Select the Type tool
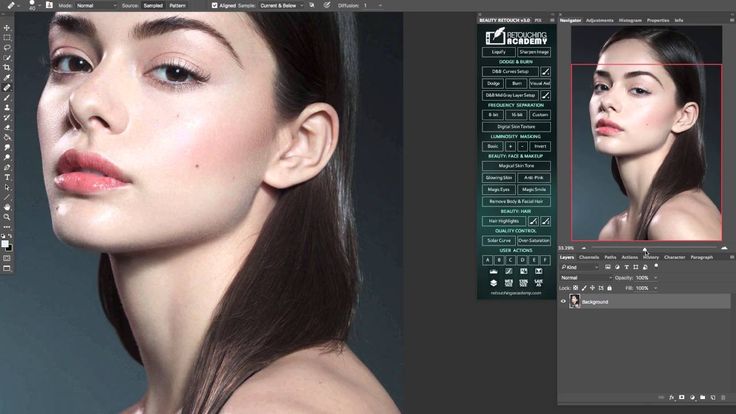 click(x=7, y=177)
